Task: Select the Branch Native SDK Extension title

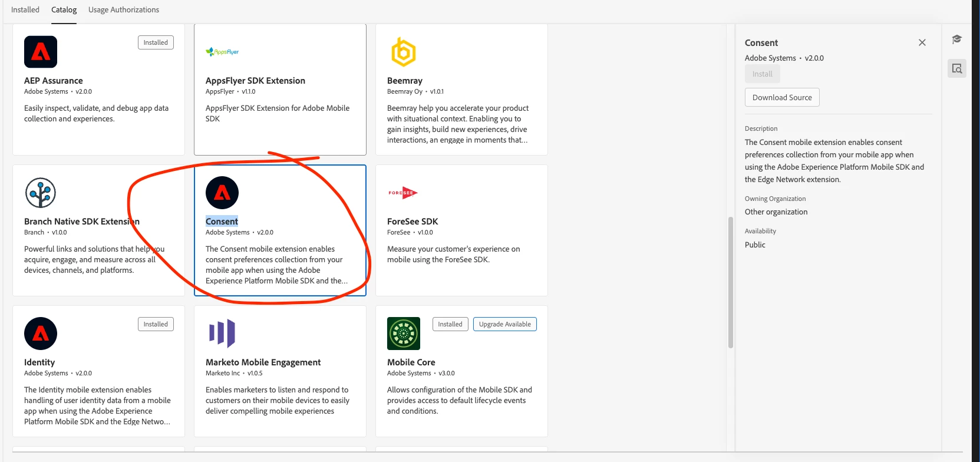Action: click(x=82, y=222)
